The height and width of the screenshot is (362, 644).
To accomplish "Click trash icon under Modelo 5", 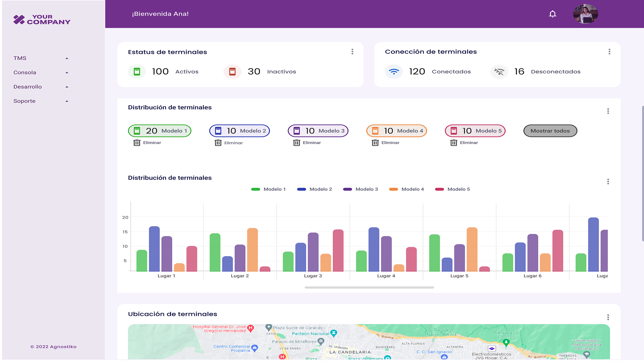I will coord(454,143).
